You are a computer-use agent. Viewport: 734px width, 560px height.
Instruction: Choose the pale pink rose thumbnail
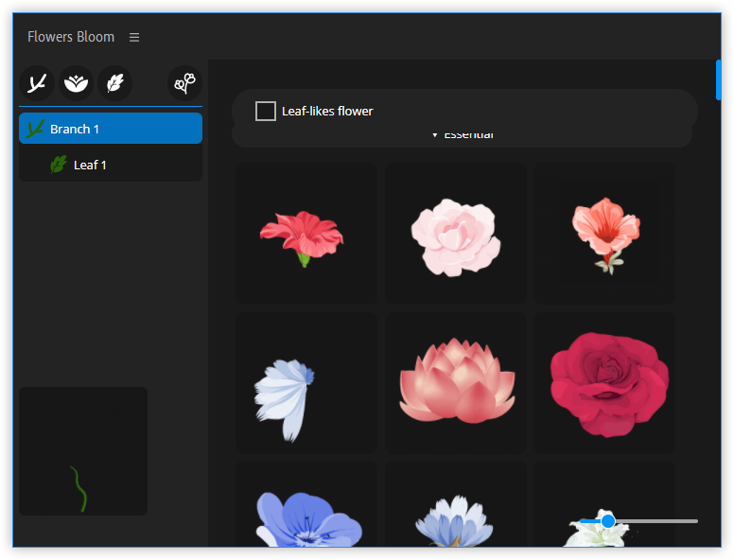pos(456,234)
